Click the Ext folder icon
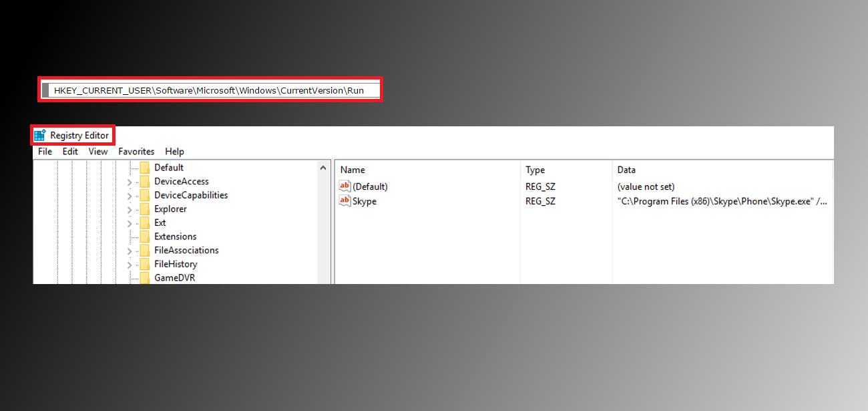Image resolution: width=868 pixels, height=411 pixels. coord(145,223)
